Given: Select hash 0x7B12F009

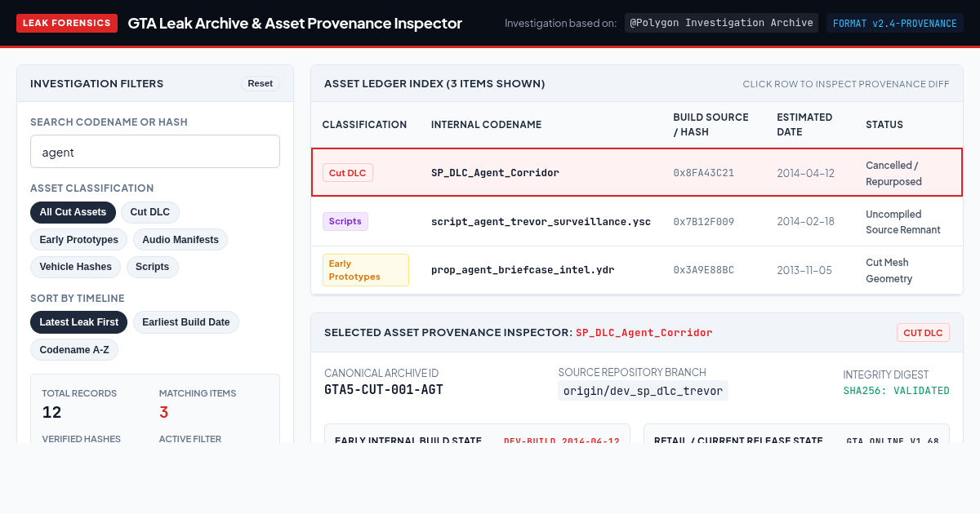Looking at the screenshot, I should 704,222.
